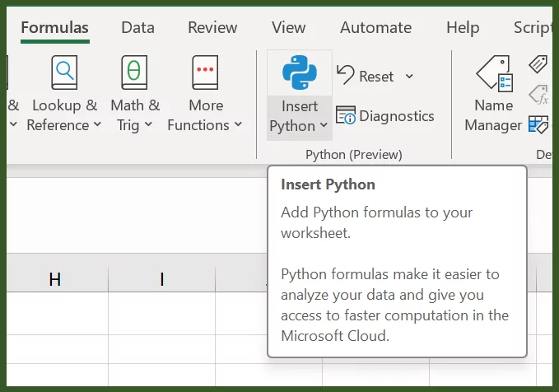The width and height of the screenshot is (559, 392).
Task: Click the More Functions book icon
Action: (205, 73)
